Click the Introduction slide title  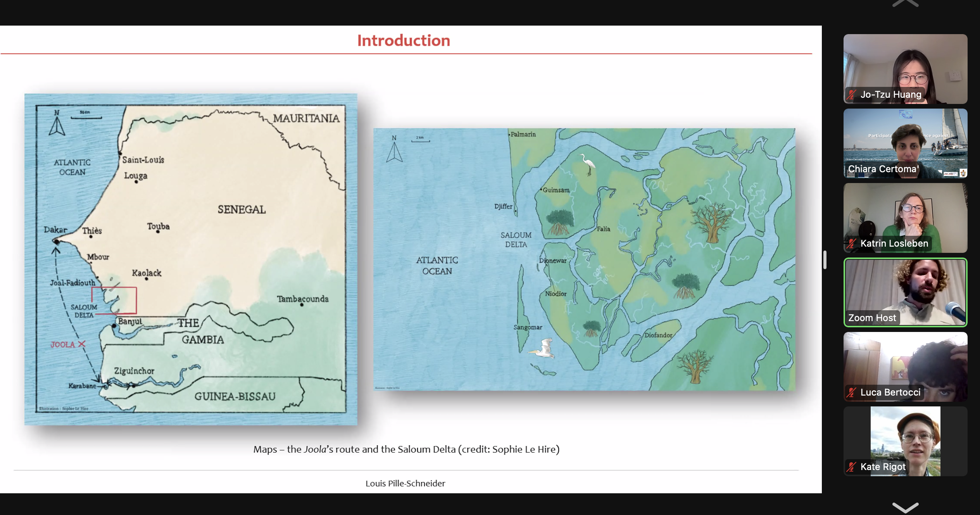(404, 40)
